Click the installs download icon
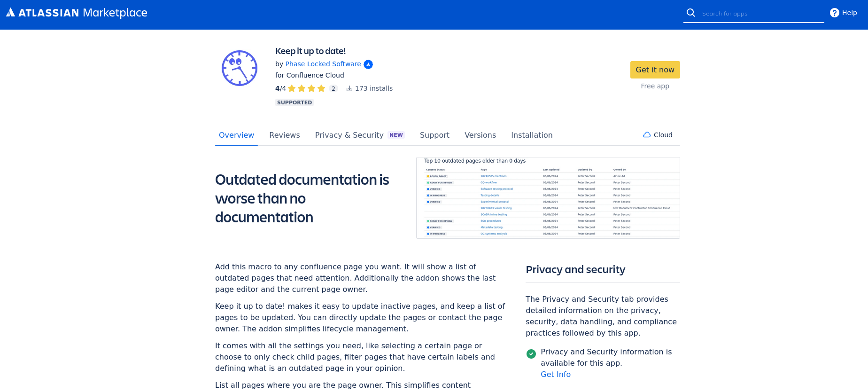 point(349,88)
